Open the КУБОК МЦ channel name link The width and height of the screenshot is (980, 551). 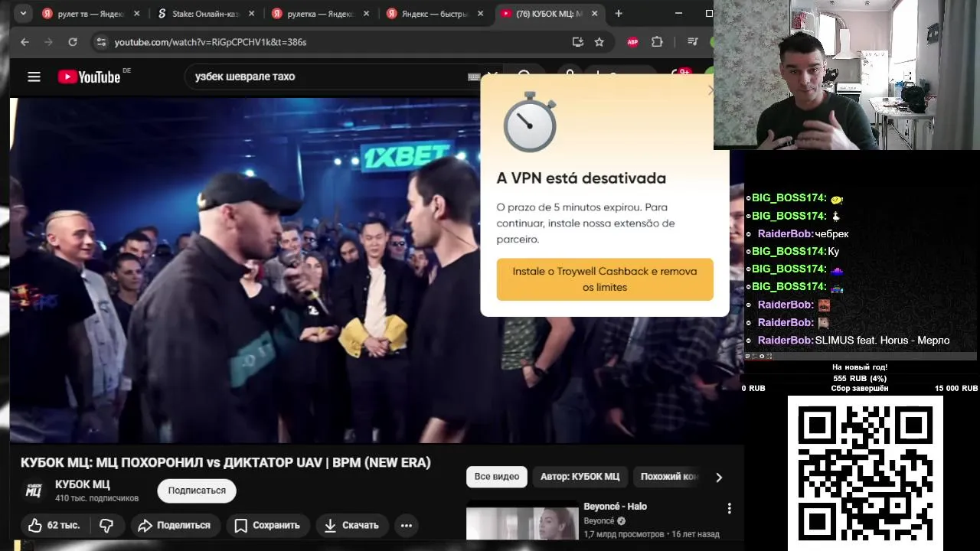point(83,484)
